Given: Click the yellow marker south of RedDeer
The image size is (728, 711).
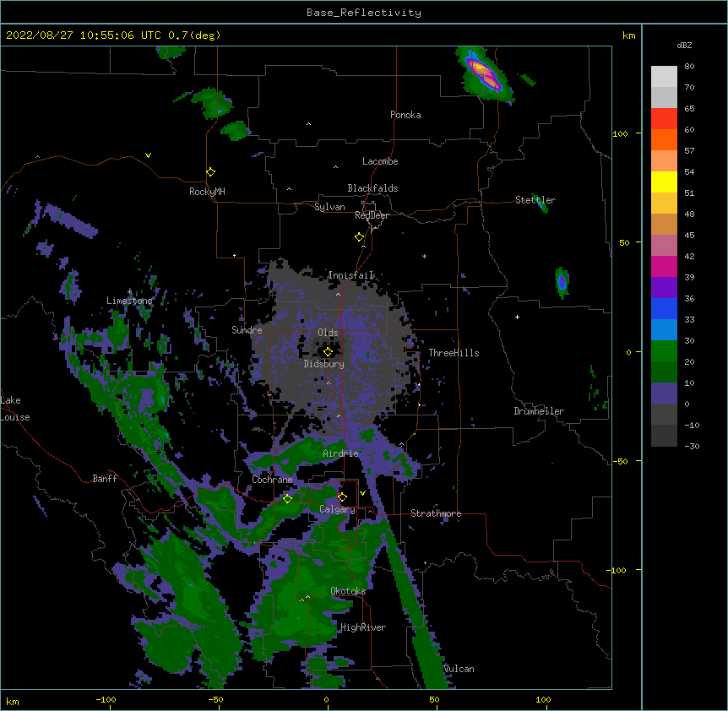Looking at the screenshot, I should pyautogui.click(x=359, y=237).
